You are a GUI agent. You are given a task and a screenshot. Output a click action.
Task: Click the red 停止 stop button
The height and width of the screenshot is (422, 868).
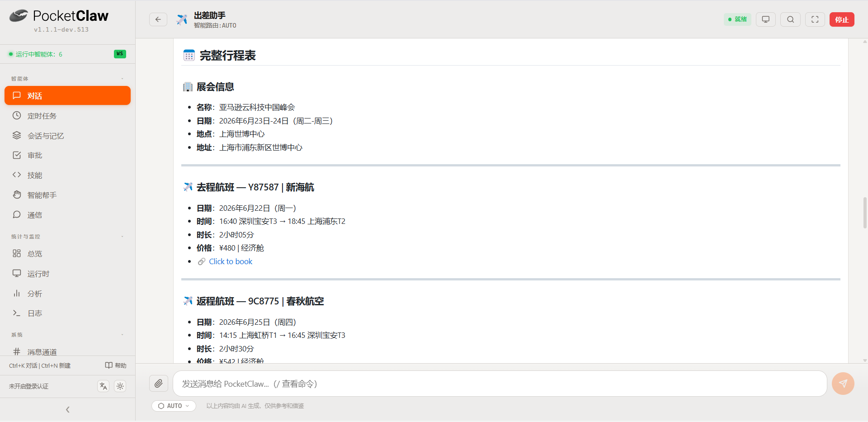842,19
